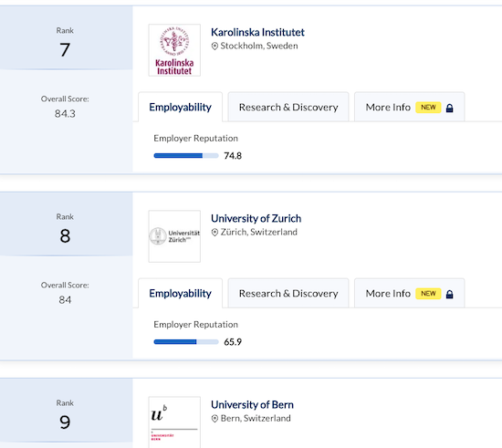Viewport: 502px width, 448px height.
Task: Click Karolinska's Employer Reputation progress bar
Action: tap(186, 155)
